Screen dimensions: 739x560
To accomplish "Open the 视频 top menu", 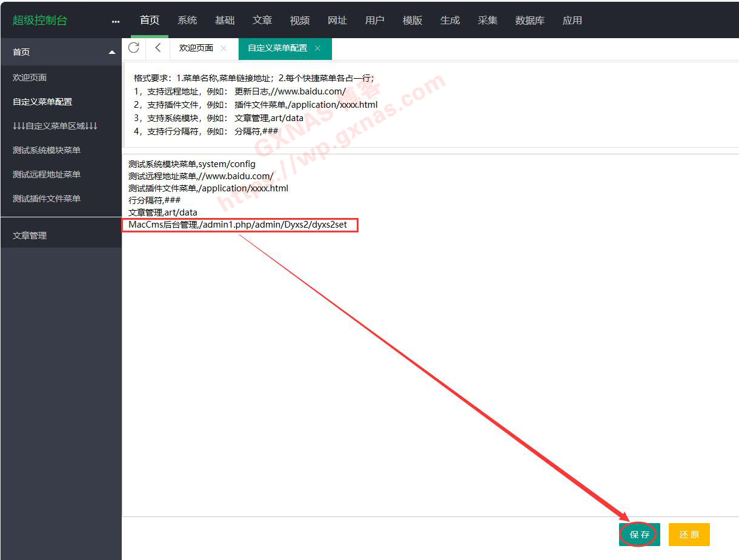I will pyautogui.click(x=300, y=20).
